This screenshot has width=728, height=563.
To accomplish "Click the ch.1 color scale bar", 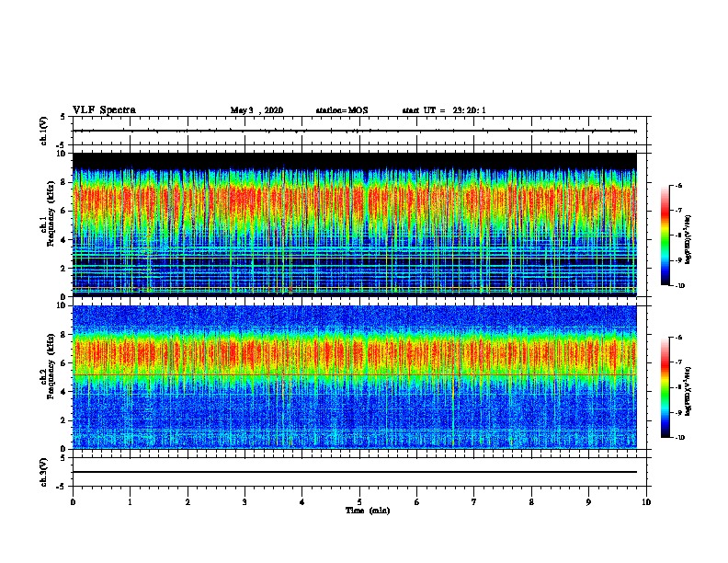I will (x=665, y=236).
